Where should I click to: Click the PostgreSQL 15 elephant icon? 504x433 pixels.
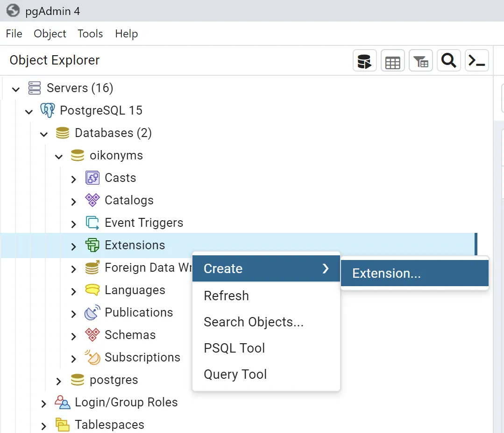[x=47, y=110]
